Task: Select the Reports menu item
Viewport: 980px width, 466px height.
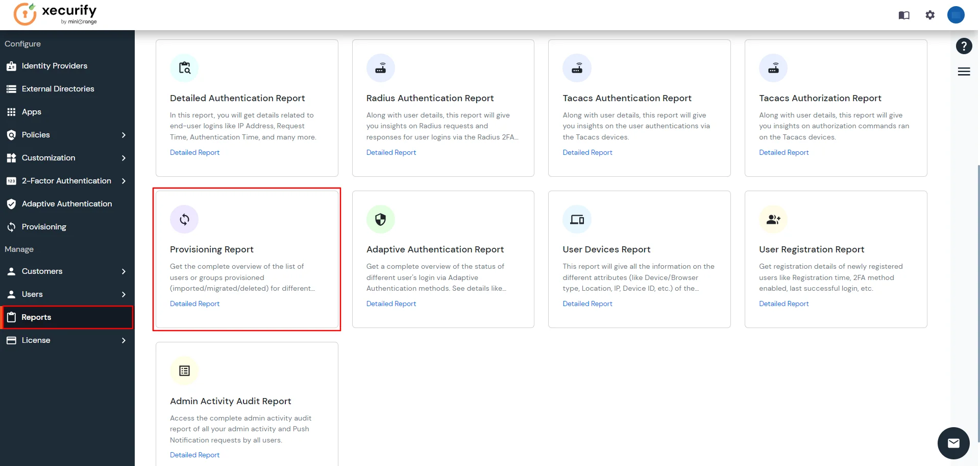Action: point(36,317)
